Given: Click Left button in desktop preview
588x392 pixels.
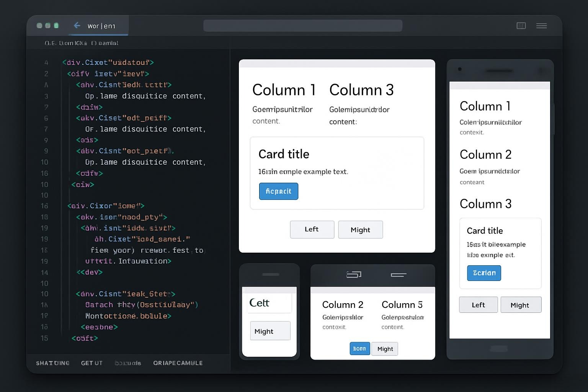Looking at the screenshot, I should tap(312, 229).
